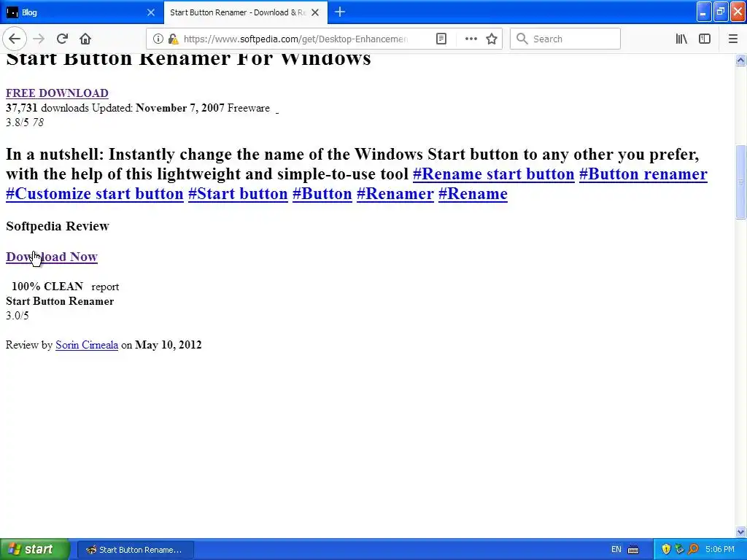Click the Download Now link
Screen dimensions: 747x560
[x=52, y=257]
